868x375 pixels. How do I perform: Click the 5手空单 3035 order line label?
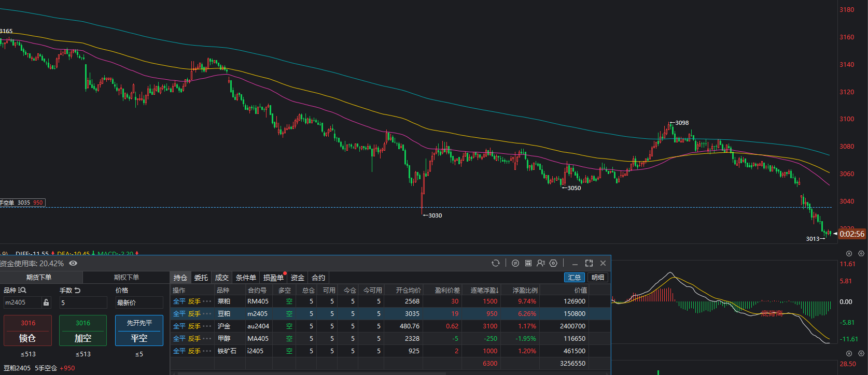click(22, 203)
